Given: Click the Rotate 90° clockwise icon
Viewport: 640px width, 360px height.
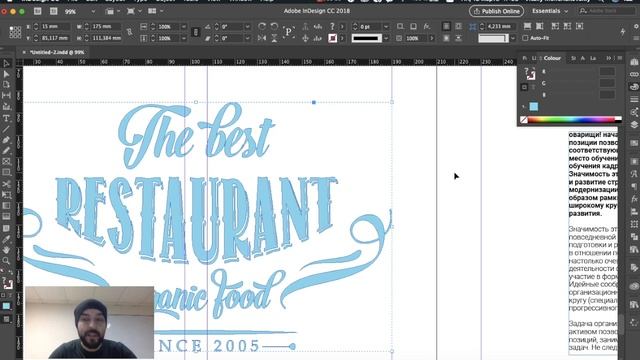Looking at the screenshot, I should click(x=262, y=27).
